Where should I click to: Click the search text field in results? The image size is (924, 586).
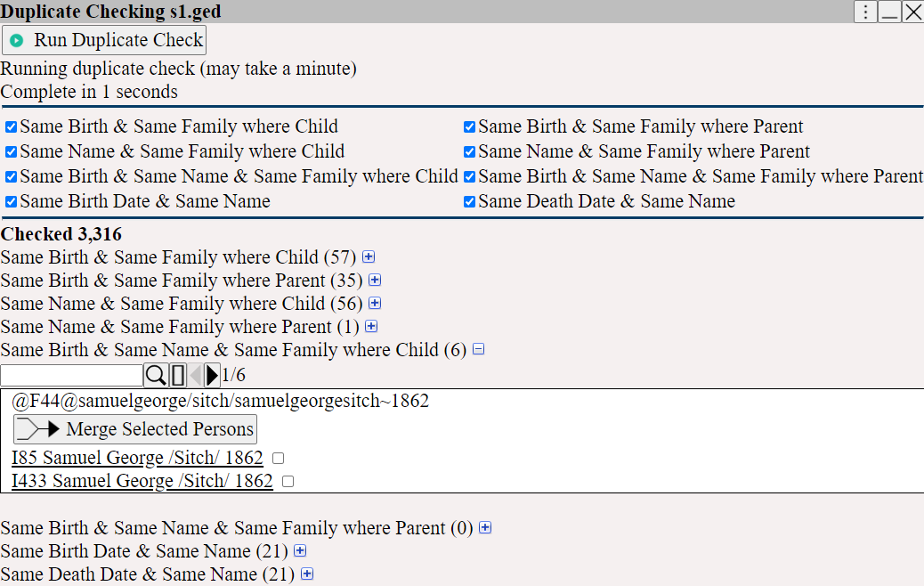[71, 375]
